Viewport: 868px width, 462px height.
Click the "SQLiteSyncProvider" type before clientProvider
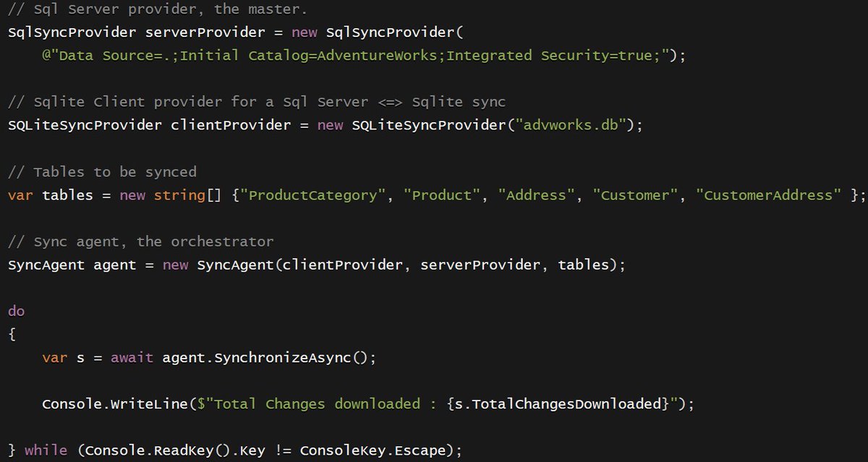(85, 125)
